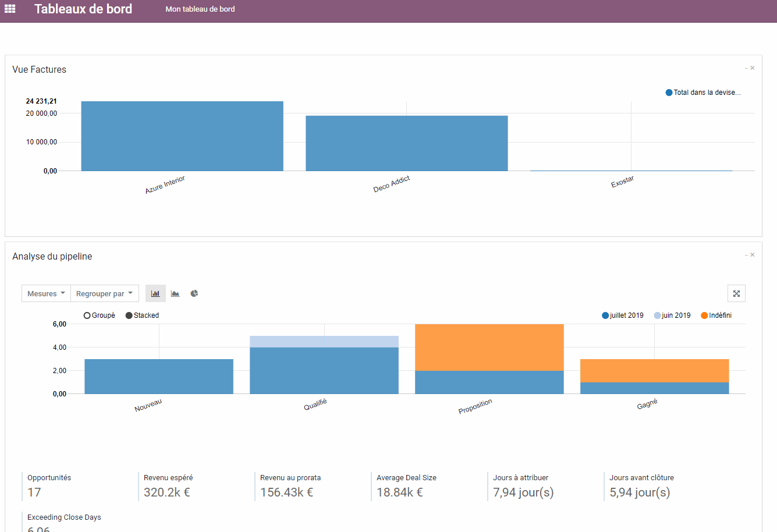The width and height of the screenshot is (777, 532).
Task: Click the Deco Addict invoice bar
Action: (407, 143)
